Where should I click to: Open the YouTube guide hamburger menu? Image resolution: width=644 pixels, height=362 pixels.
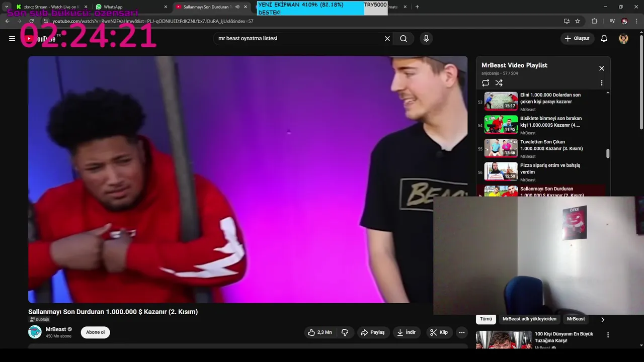click(x=12, y=39)
